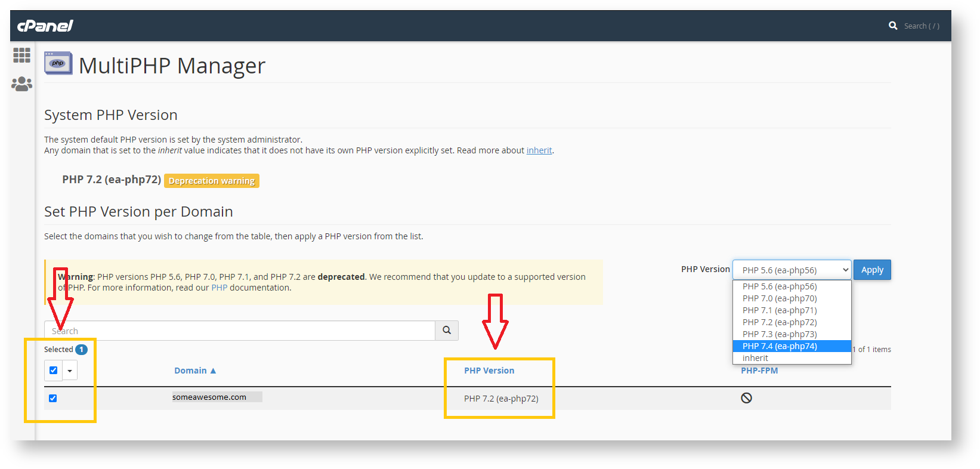Expand the select-all checkbox dropdown arrow
The height and width of the screenshot is (469, 980).
[70, 371]
